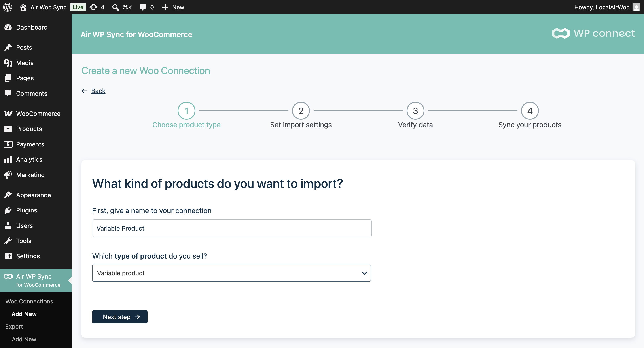Click the Comments speech bubble sidebar icon
Image resolution: width=644 pixels, height=348 pixels.
[x=8, y=93]
